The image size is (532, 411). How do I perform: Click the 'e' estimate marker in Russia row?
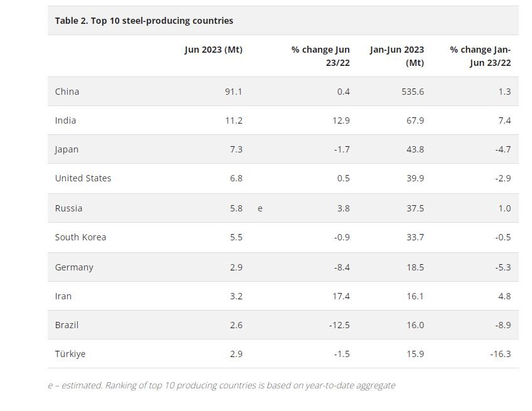260,208
